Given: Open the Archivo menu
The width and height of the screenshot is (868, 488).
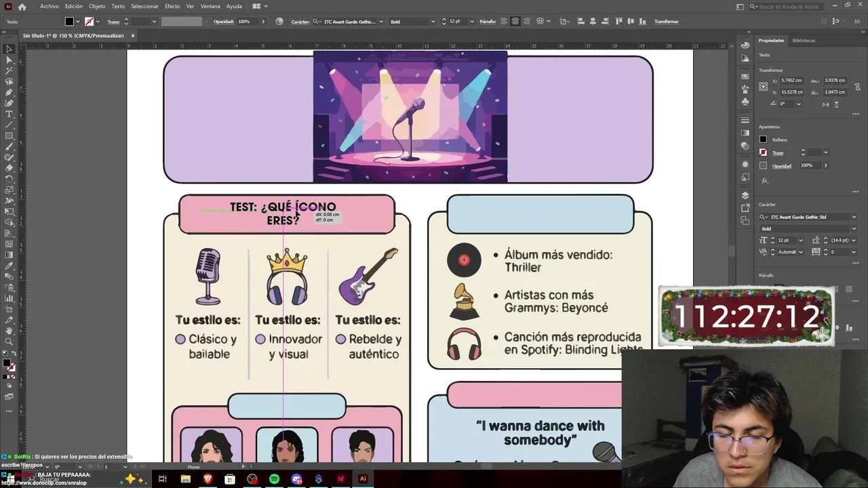Looking at the screenshot, I should [x=50, y=6].
